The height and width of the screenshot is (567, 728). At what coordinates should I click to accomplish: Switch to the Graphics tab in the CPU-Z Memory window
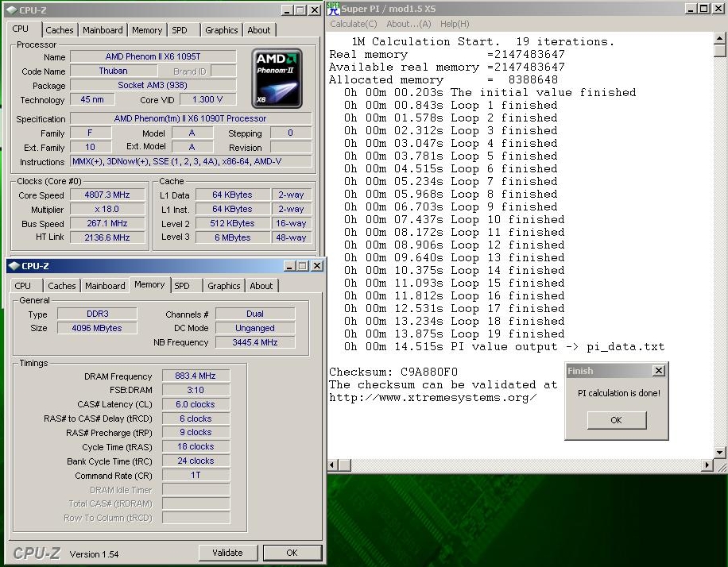point(223,286)
